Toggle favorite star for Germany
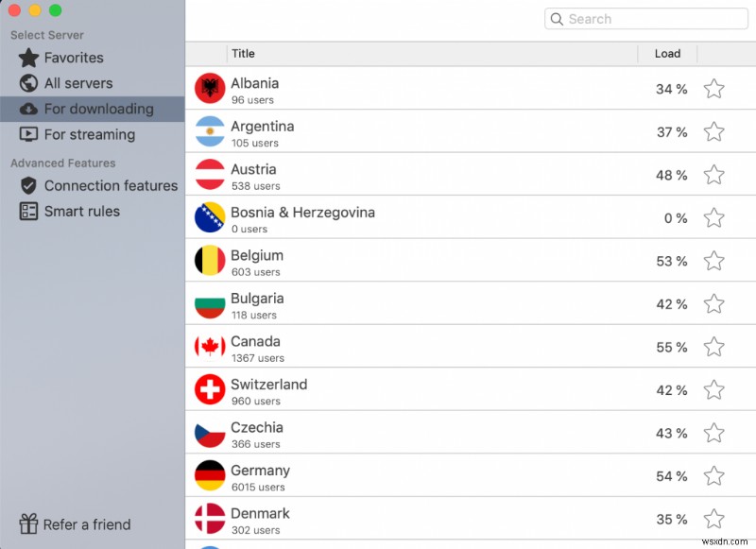This screenshot has width=756, height=549. 714,476
